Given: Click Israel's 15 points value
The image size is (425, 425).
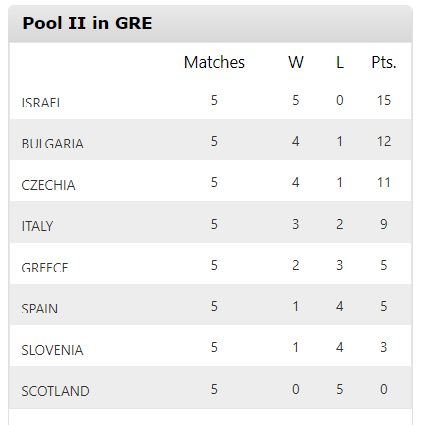Looking at the screenshot, I should tap(384, 100).
